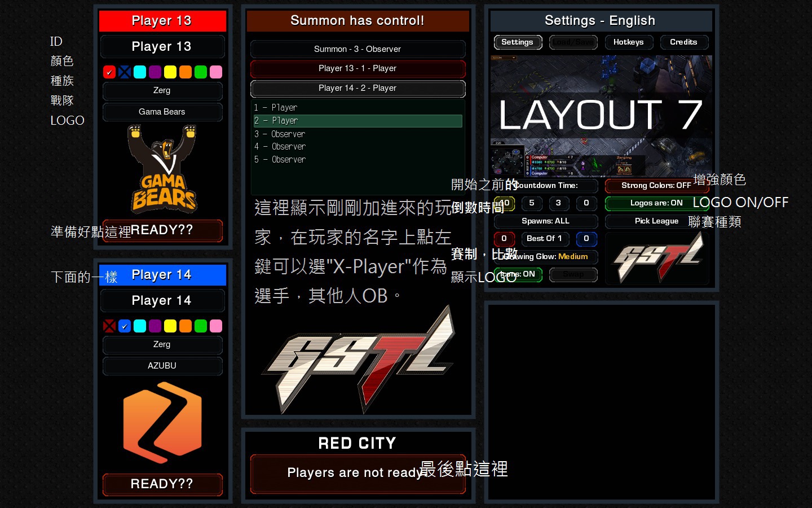Switch to the Load/Save tab
Image resolution: width=812 pixels, height=508 pixels.
coord(573,42)
